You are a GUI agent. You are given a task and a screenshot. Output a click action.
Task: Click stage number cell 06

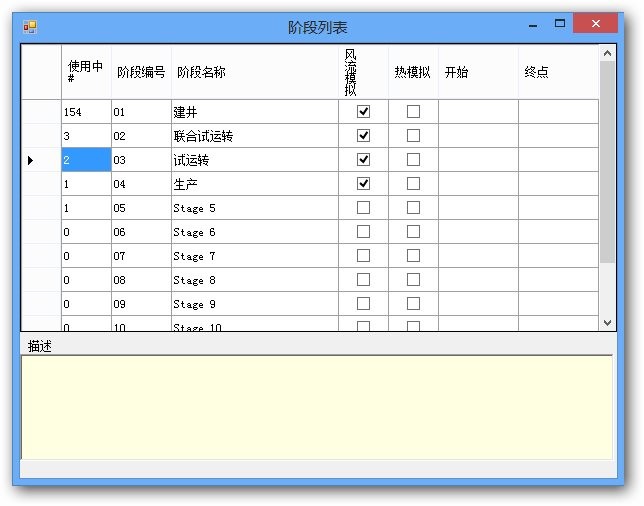point(141,232)
